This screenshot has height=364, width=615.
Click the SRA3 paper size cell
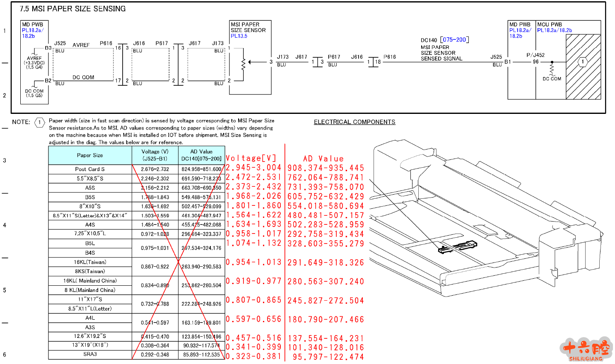(x=90, y=354)
